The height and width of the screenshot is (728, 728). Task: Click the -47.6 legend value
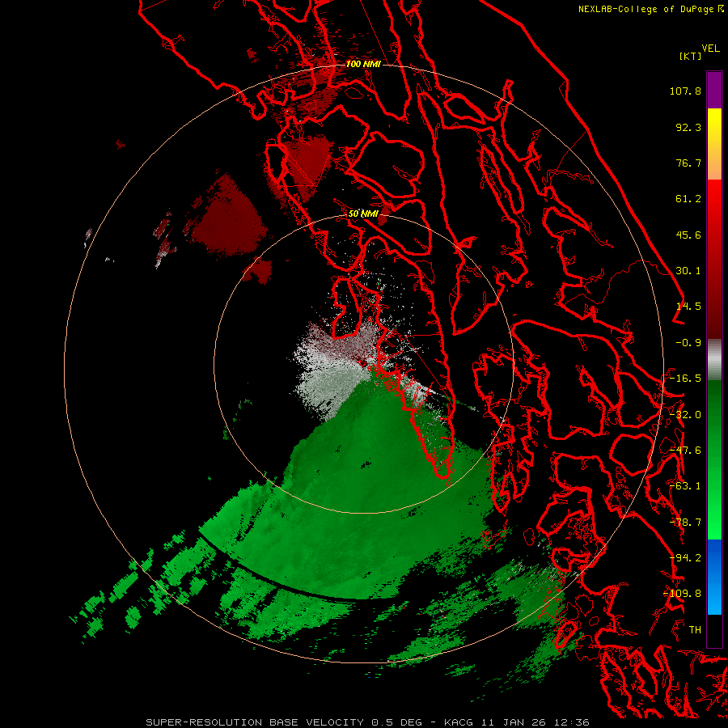(x=685, y=451)
